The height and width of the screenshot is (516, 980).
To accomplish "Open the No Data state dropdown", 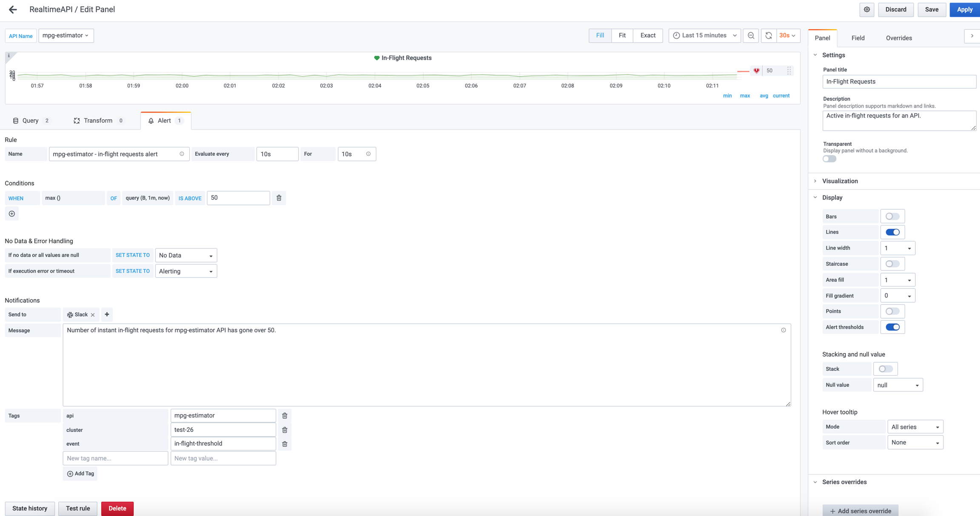I will [186, 255].
